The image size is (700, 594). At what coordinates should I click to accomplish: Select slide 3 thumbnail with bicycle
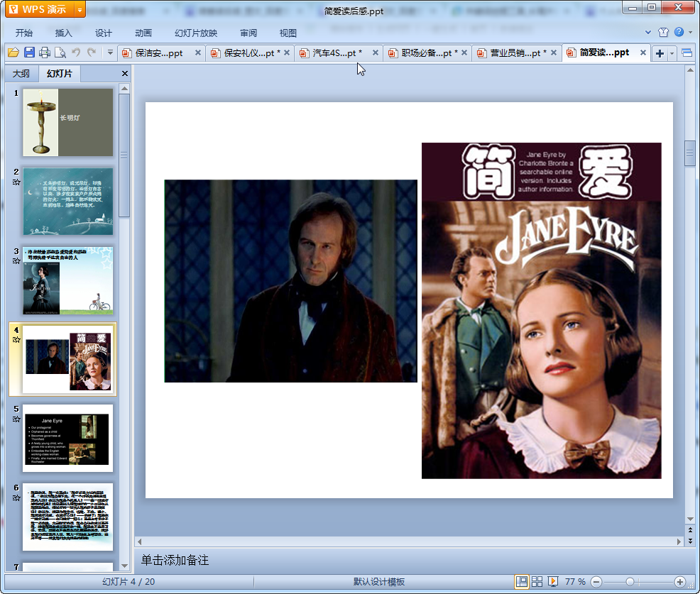(x=68, y=280)
